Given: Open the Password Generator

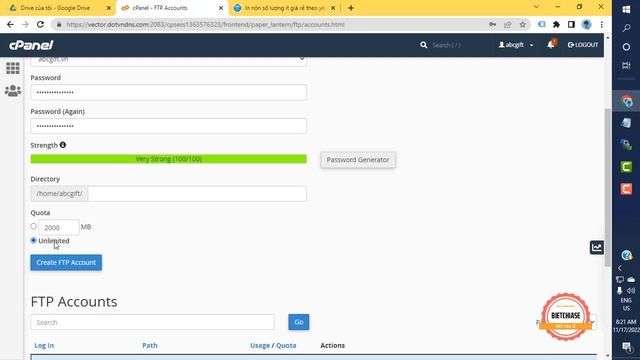Looking at the screenshot, I should pos(358,160).
